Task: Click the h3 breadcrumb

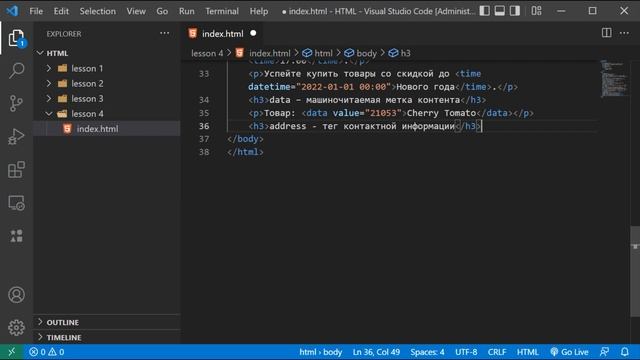Action: (400, 53)
